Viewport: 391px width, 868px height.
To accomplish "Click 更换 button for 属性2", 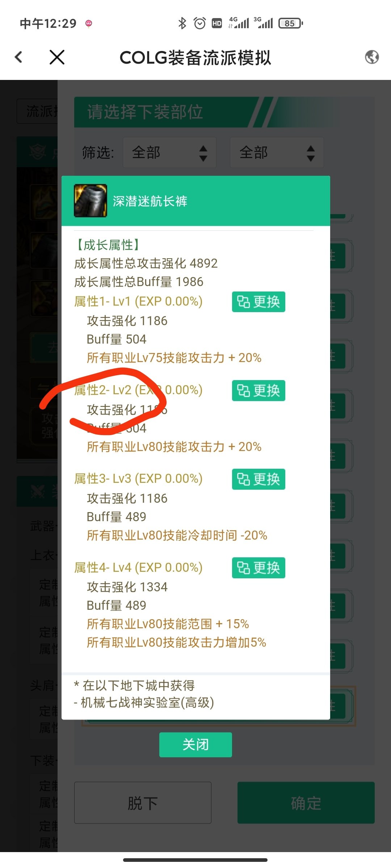I will point(258,391).
